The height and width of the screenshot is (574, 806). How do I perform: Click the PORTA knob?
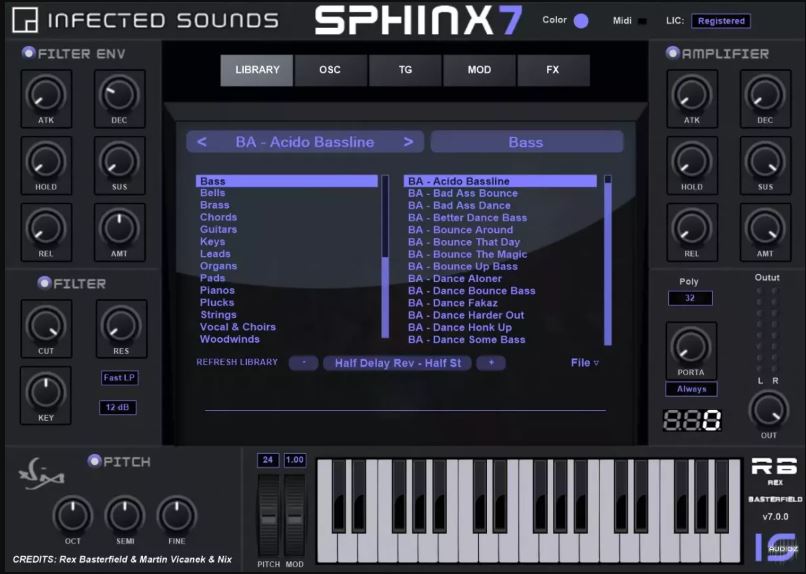point(691,346)
